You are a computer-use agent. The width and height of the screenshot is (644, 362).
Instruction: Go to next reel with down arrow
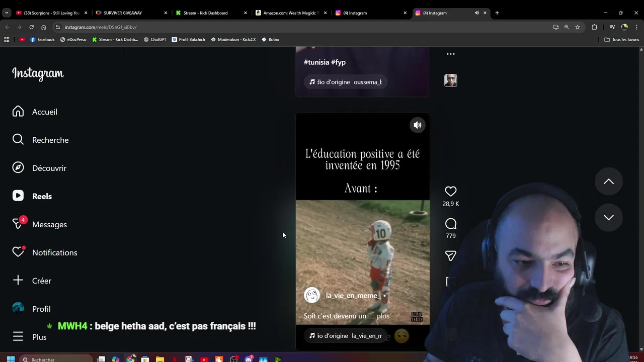[609, 217]
